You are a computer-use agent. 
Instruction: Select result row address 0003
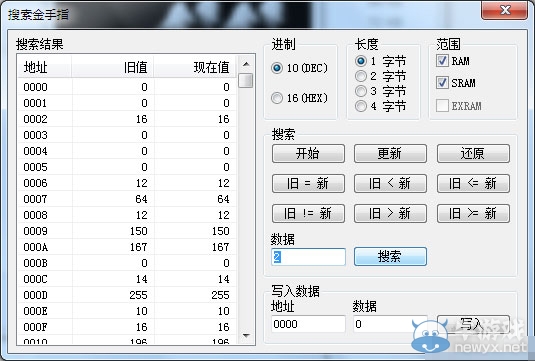[x=127, y=135]
